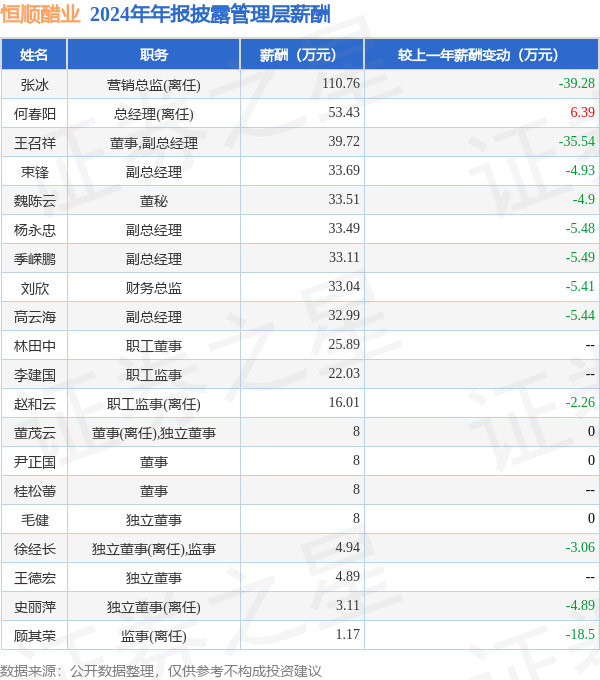Click the change value -3.06
Screen dimensions: 600x680
(x=580, y=547)
